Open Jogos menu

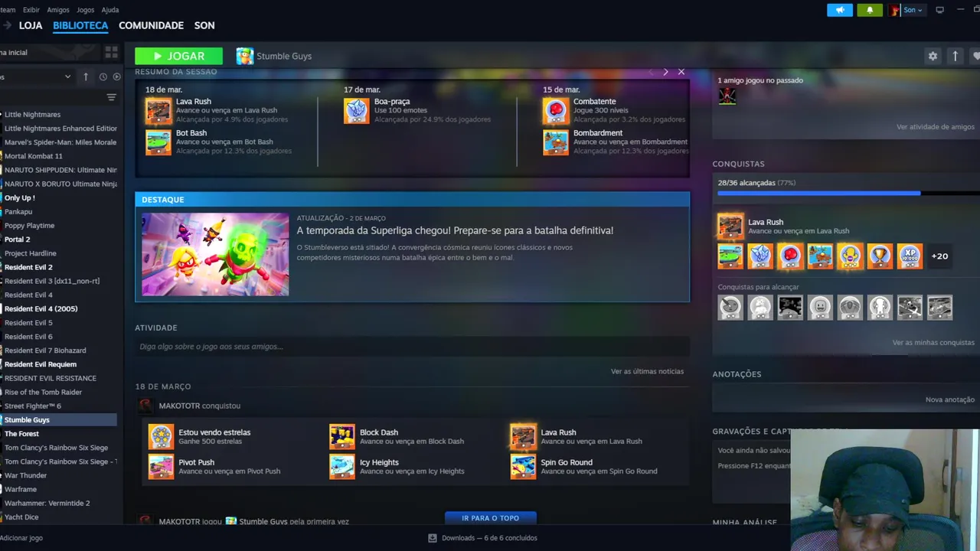click(86, 10)
